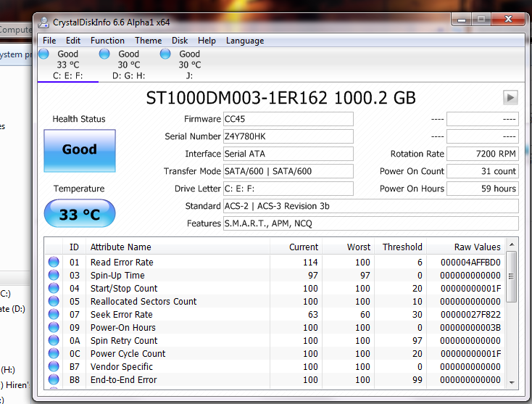Screen dimensions: 532x404
Task: Select the Power Cycle Count attribute name
Action: (x=128, y=354)
